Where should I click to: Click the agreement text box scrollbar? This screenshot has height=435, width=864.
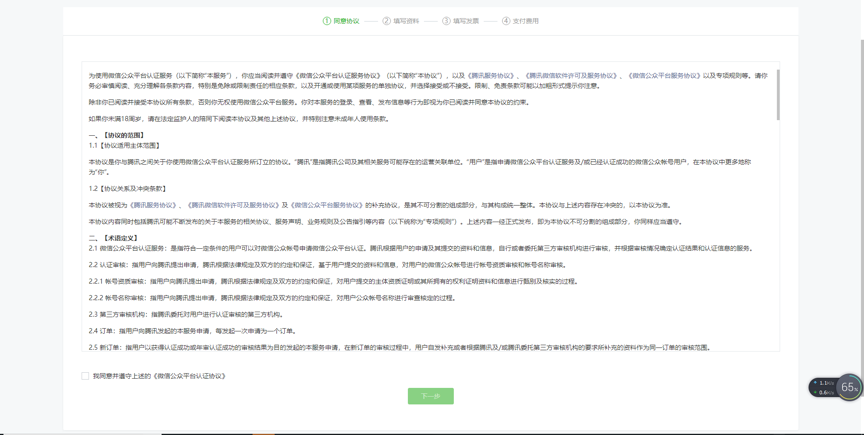tap(778, 95)
